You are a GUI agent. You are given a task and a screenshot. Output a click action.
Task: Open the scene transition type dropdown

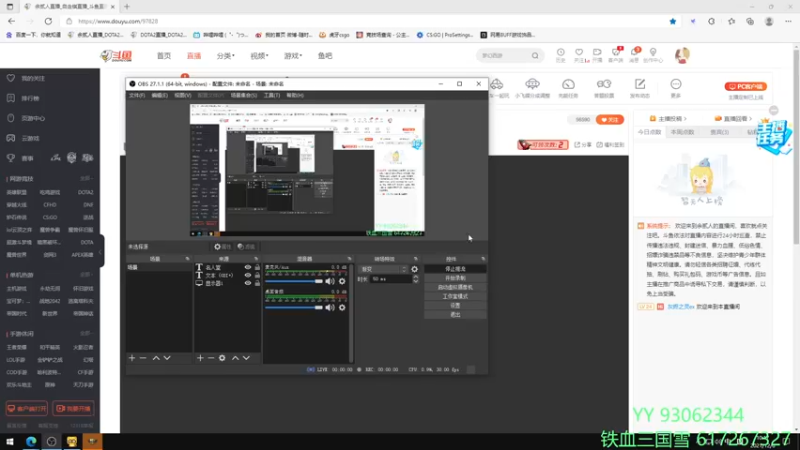click(x=383, y=269)
